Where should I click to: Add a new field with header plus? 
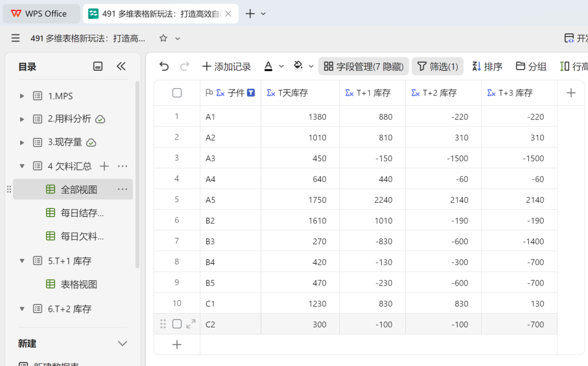pyautogui.click(x=571, y=93)
